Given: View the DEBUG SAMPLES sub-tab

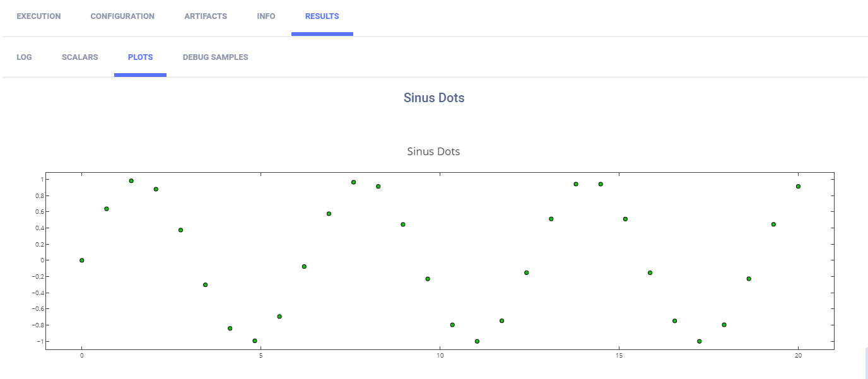Looking at the screenshot, I should tap(215, 57).
